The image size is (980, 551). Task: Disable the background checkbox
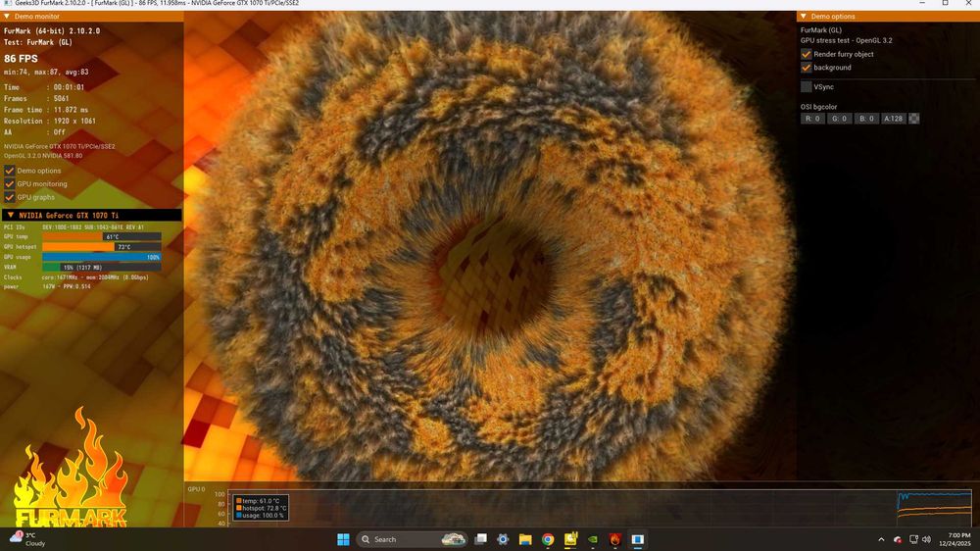pyautogui.click(x=807, y=68)
